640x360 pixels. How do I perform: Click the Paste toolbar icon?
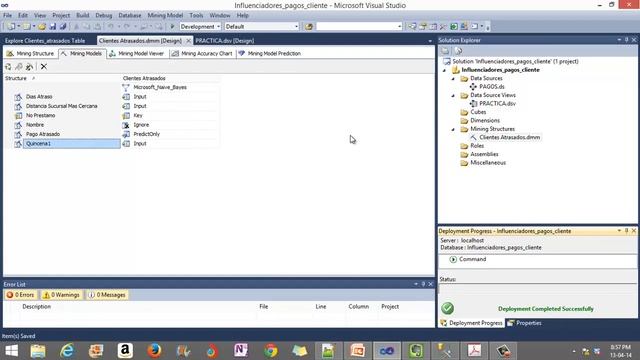click(x=98, y=27)
